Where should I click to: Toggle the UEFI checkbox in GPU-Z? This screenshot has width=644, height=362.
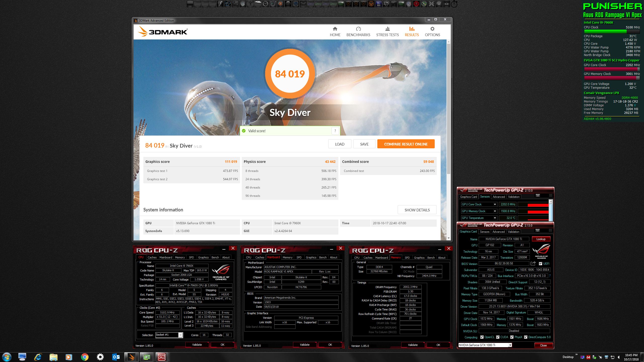click(540, 263)
